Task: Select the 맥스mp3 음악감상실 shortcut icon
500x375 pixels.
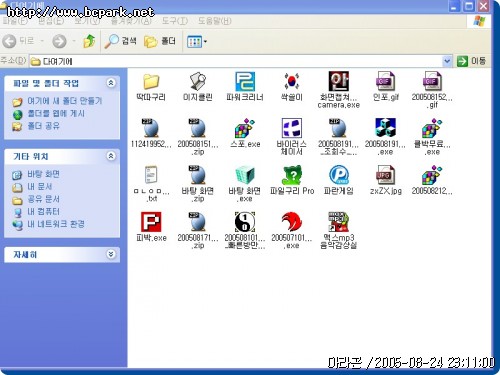Action: point(339,222)
